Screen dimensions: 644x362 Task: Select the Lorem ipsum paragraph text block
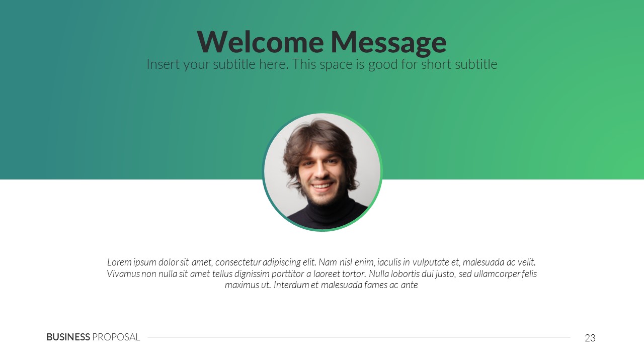(322, 274)
